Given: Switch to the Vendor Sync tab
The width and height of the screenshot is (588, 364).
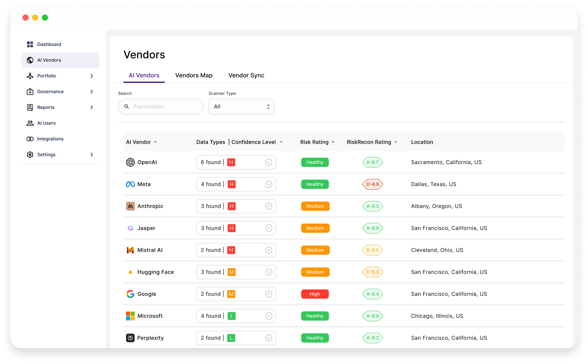Looking at the screenshot, I should [246, 75].
